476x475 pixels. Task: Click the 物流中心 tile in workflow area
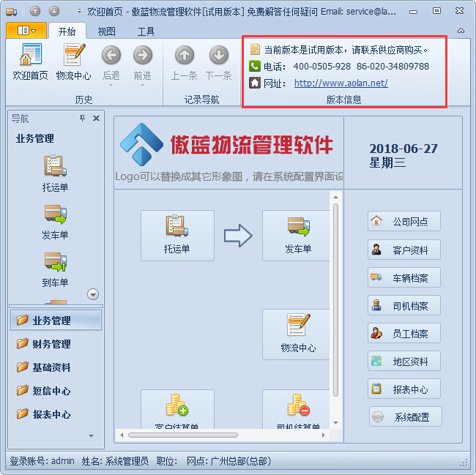tap(297, 334)
